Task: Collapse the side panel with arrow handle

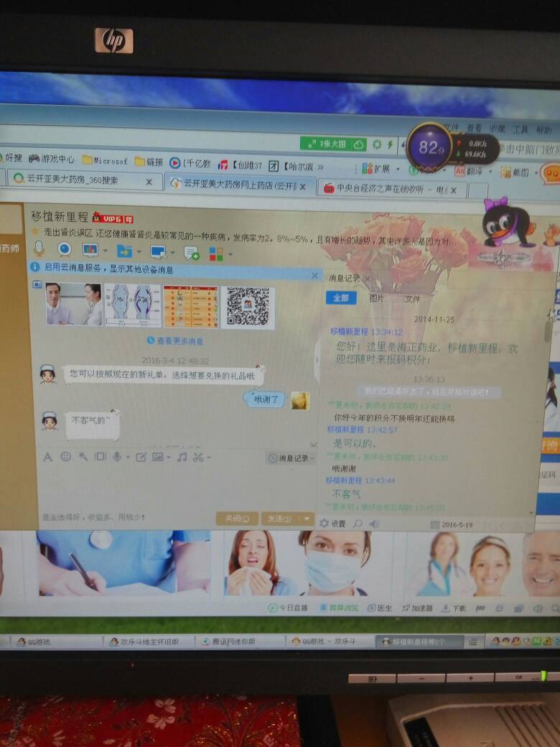Action: [x=317, y=359]
